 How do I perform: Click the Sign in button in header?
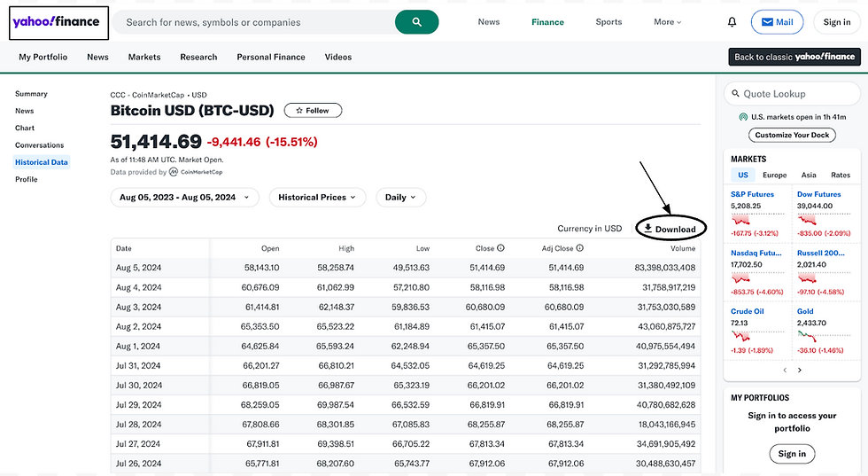pyautogui.click(x=836, y=22)
